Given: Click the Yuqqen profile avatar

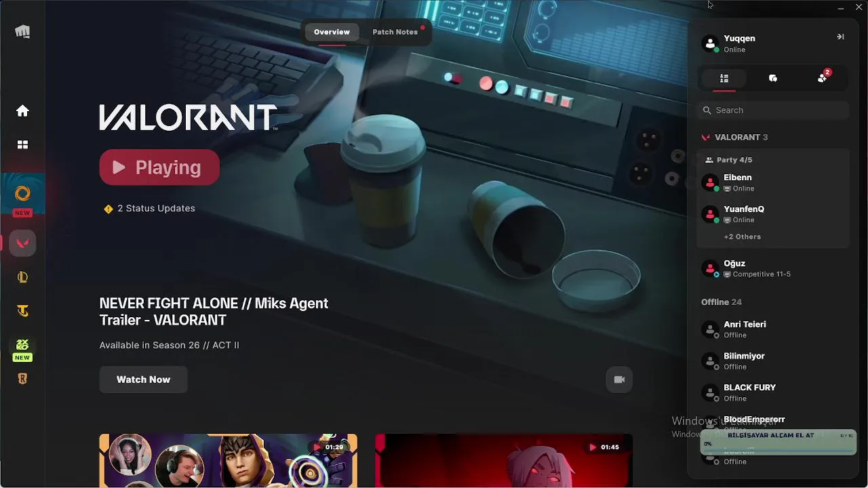Looking at the screenshot, I should (710, 43).
